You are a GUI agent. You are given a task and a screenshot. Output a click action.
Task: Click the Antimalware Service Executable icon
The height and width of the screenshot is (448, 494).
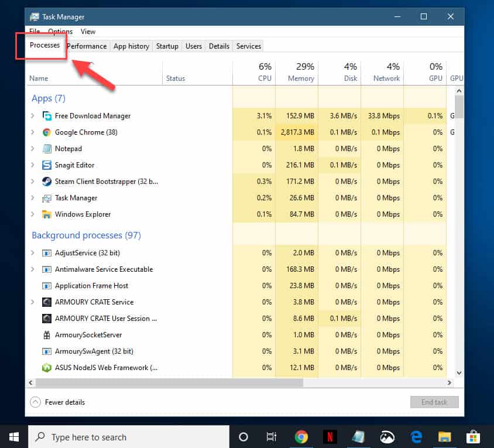click(47, 269)
